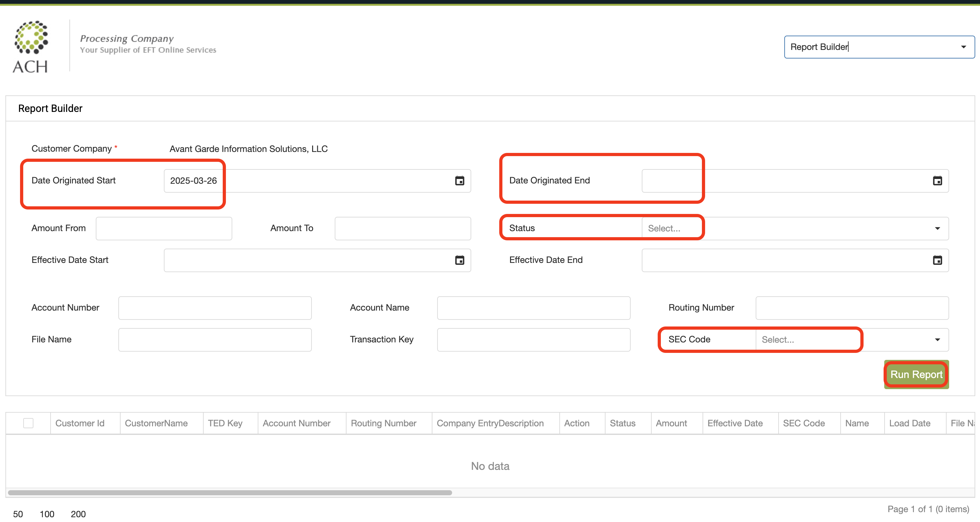Sort by Effective Date column header

click(735, 423)
